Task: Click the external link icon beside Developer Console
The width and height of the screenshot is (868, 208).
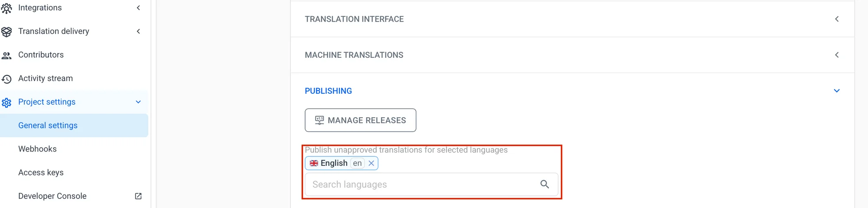Action: 138,196
